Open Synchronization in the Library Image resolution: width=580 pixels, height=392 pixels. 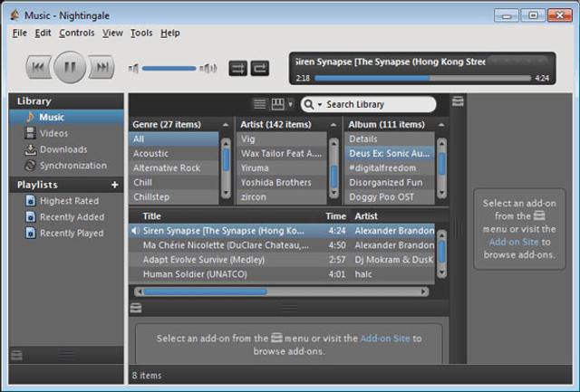(x=66, y=166)
